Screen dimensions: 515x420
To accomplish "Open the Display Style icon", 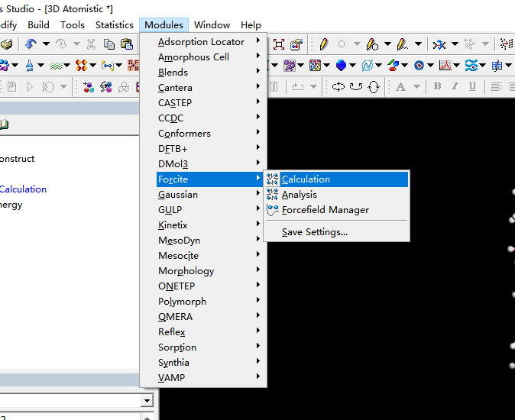I will click(296, 44).
